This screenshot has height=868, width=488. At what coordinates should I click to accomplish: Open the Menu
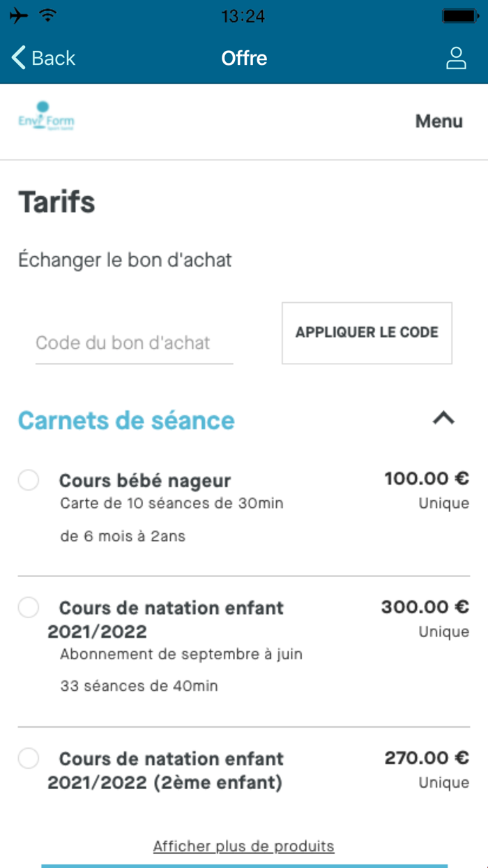click(x=439, y=120)
